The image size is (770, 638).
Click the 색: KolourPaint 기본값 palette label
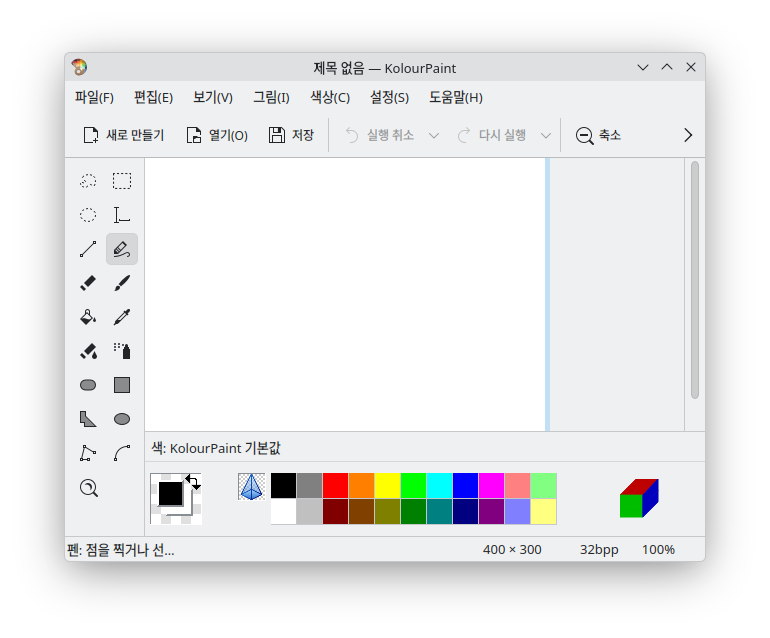pos(216,448)
